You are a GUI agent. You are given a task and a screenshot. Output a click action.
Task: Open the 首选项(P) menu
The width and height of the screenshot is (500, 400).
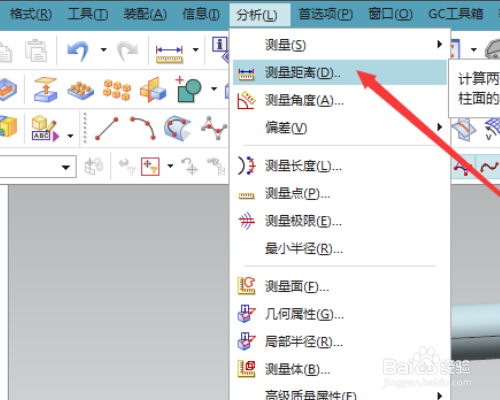click(x=326, y=14)
